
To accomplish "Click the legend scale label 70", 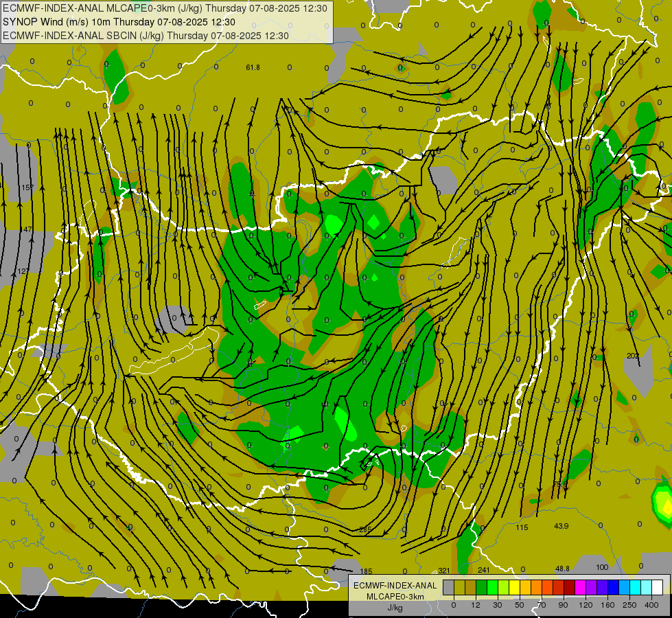I will coord(542,605).
